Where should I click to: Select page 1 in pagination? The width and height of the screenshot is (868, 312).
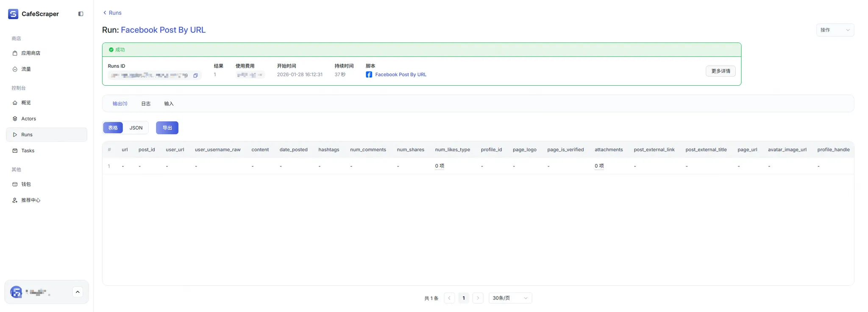click(464, 298)
